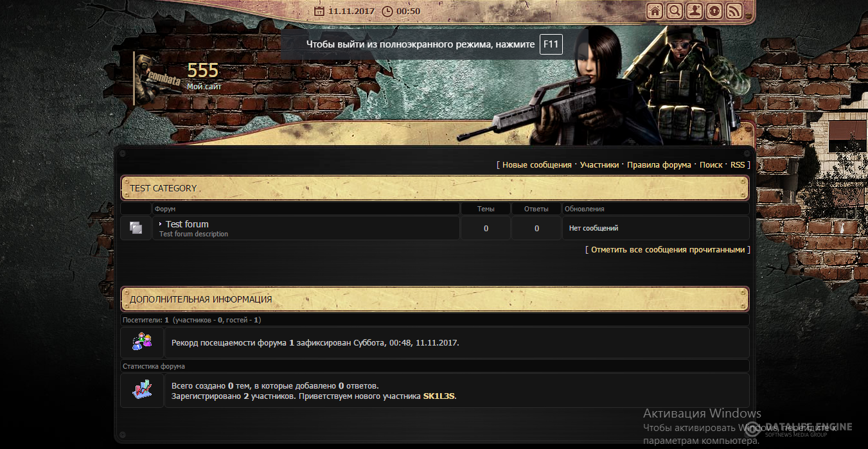The height and width of the screenshot is (449, 868).
Task: Open the RSS feed icon in header
Action: coord(734,11)
